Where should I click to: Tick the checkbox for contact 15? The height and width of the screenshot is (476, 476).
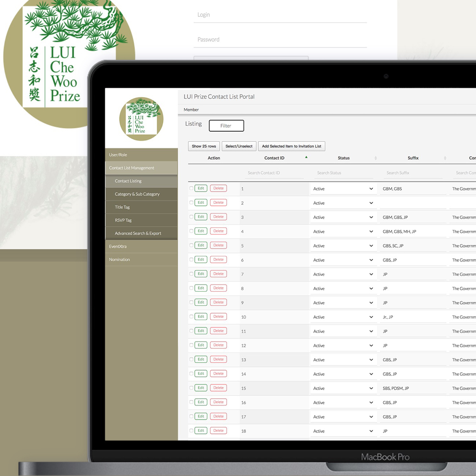(x=191, y=388)
